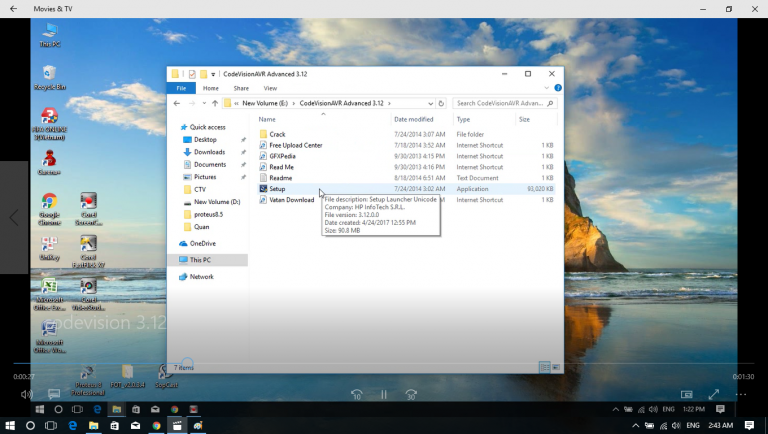Click the Date modified column header
768x434 pixels.
click(414, 119)
